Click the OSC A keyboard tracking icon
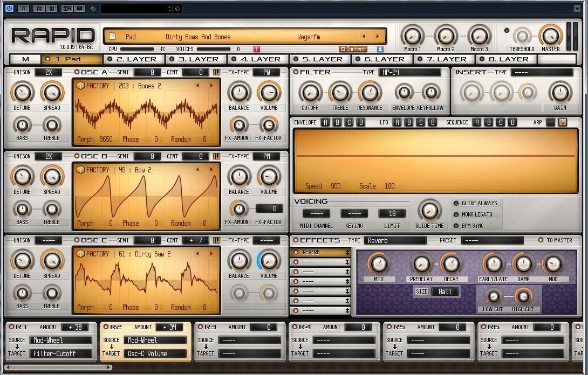Image resolution: width=588 pixels, height=375 pixels. pos(216,72)
